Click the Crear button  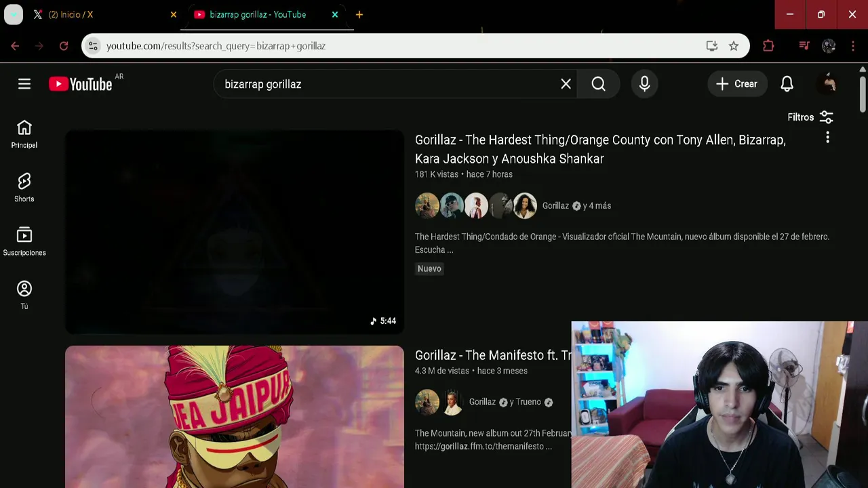click(736, 84)
